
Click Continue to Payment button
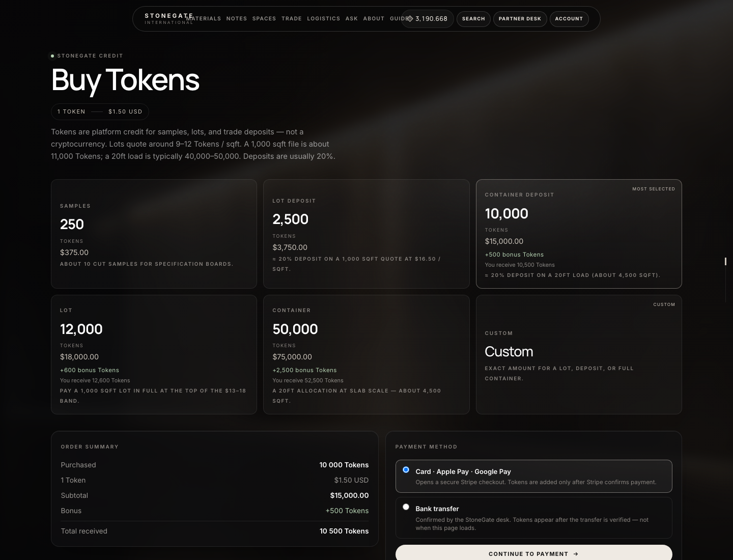click(533, 553)
